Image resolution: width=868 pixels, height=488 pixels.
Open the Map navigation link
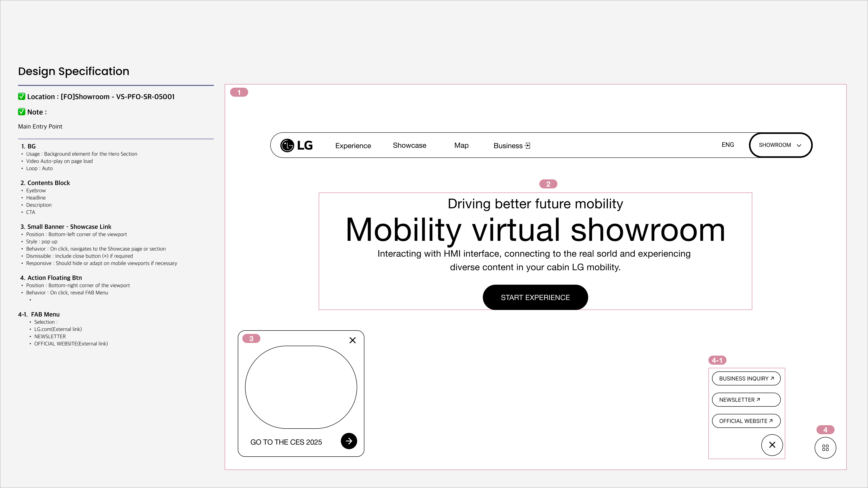click(x=461, y=145)
